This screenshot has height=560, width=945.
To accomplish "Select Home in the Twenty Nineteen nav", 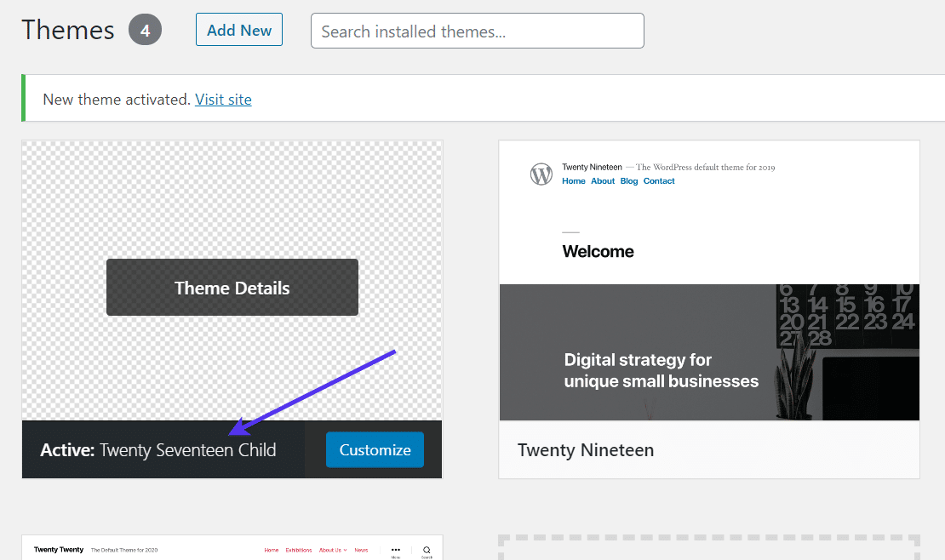I will tap(574, 180).
